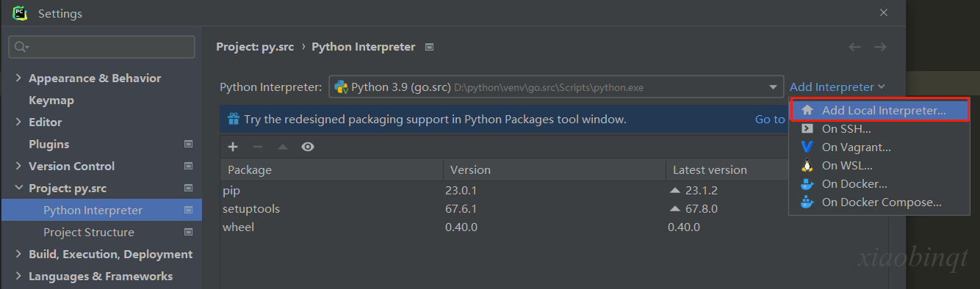Open the Add Interpreter dropdown link

pyautogui.click(x=837, y=87)
